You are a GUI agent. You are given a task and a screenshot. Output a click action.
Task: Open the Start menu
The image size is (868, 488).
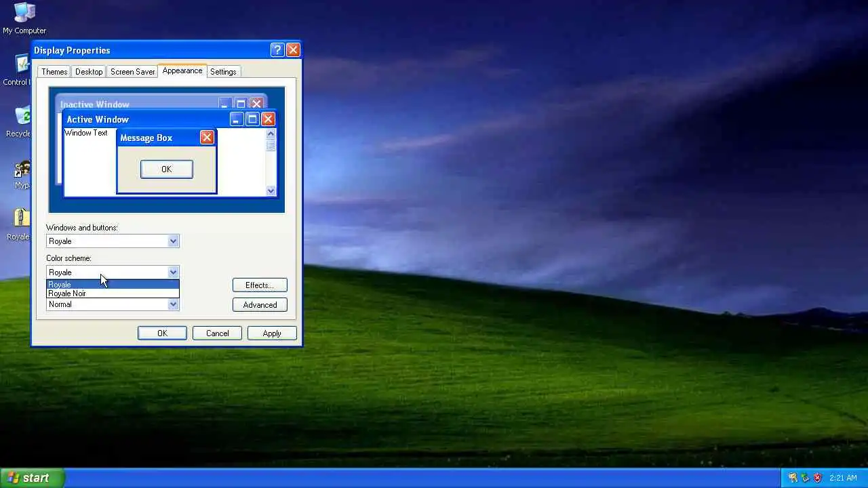click(x=32, y=478)
